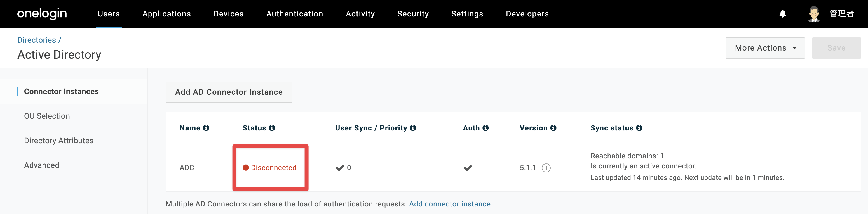Switch to the OU Selection tab
This screenshot has width=868, height=214.
coord(47,116)
